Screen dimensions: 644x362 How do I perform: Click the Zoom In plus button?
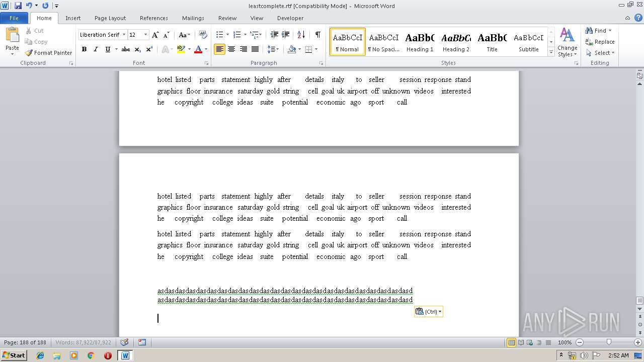point(638,342)
